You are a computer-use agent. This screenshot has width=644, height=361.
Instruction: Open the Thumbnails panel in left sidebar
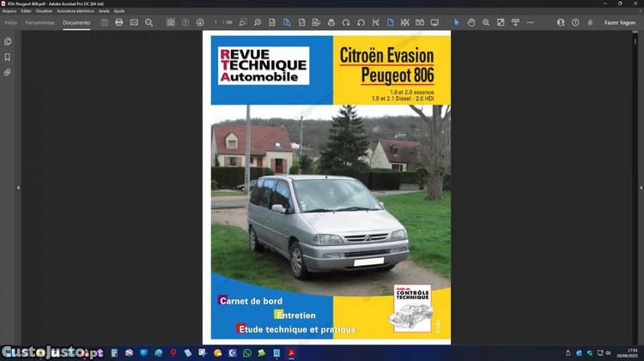tap(8, 41)
